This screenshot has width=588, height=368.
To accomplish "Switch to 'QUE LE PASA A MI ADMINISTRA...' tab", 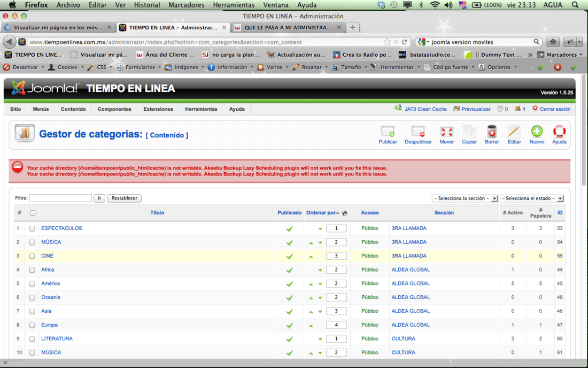I will [288, 27].
